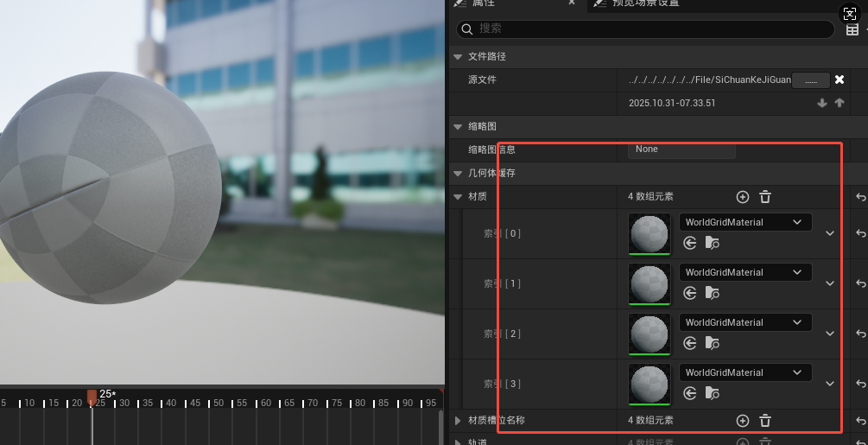Reset 索引 [ 0 ] material to default

pyautogui.click(x=861, y=233)
